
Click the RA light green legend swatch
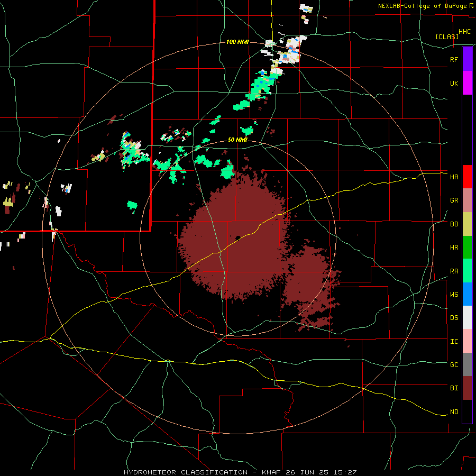coord(467,271)
